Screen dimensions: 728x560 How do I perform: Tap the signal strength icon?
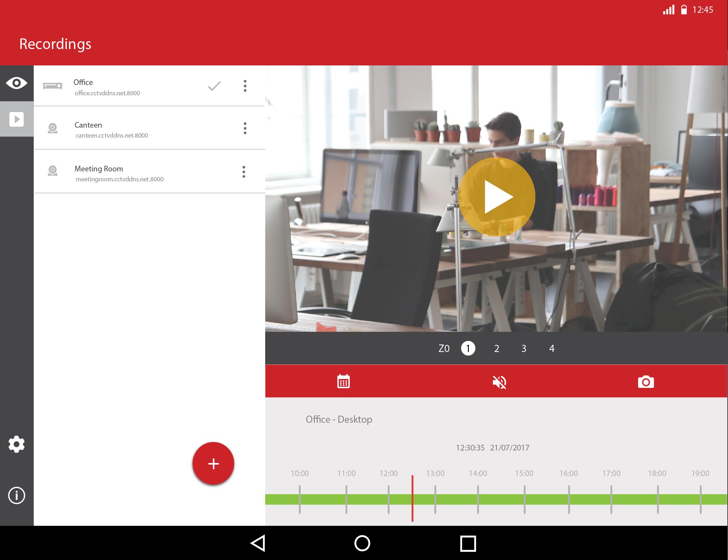(x=669, y=10)
